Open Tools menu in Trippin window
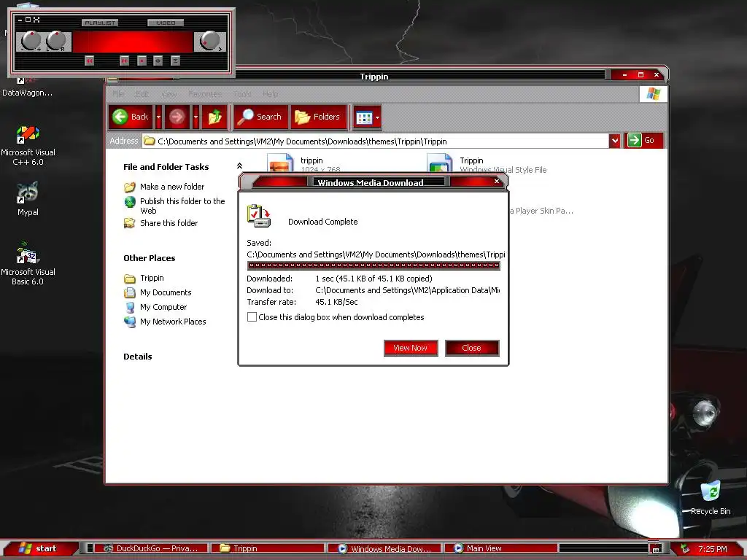Image resolution: width=747 pixels, height=560 pixels. coord(242,94)
